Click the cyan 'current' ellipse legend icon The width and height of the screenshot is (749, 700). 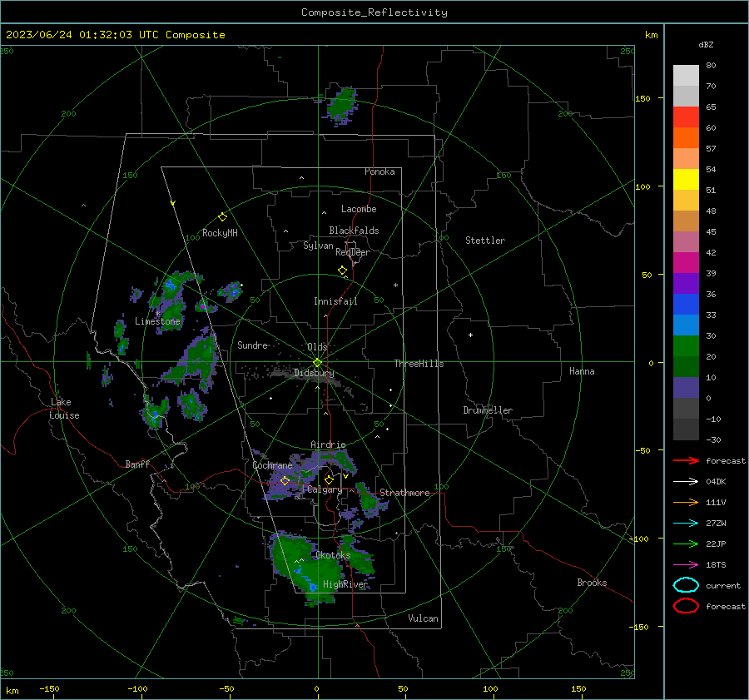pyautogui.click(x=686, y=585)
